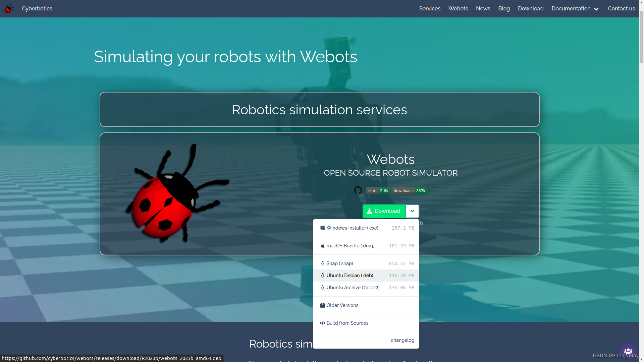This screenshot has height=362, width=644.
Task: Open Older Versions entry
Action: 342,305
